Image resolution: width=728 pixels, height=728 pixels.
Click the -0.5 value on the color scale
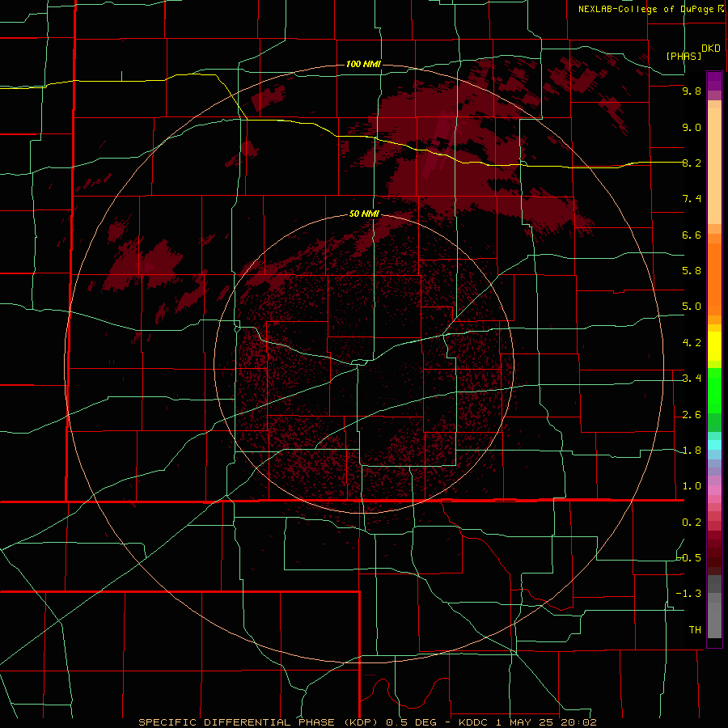(x=689, y=557)
